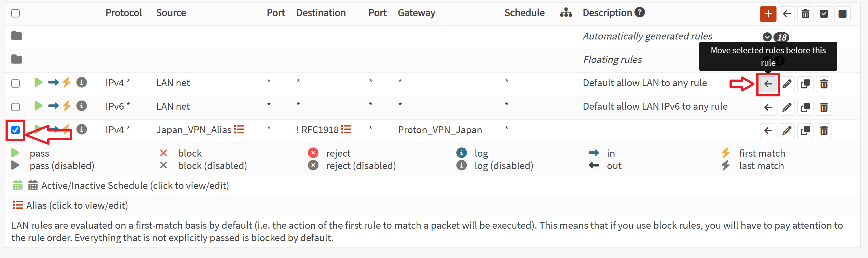
Task: Toggle logging info icon on IPv4 LAN net rule
Action: 82,83
